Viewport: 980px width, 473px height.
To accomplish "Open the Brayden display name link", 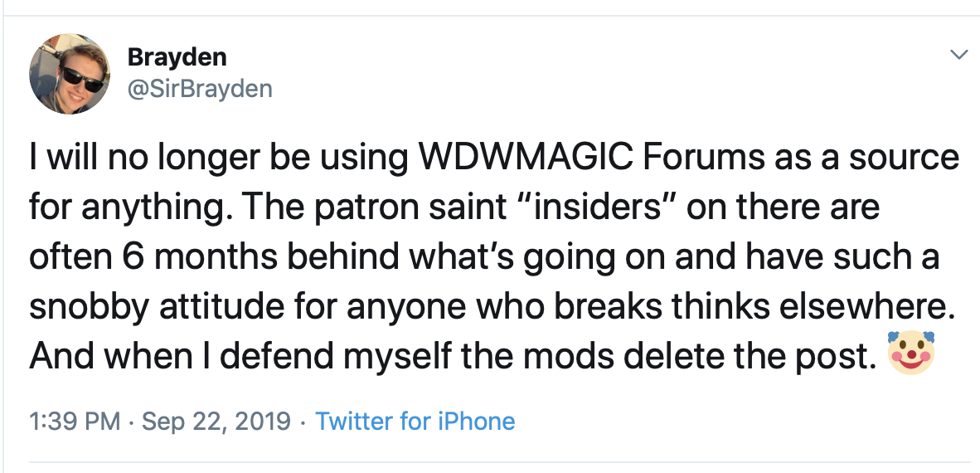I will click(x=177, y=57).
